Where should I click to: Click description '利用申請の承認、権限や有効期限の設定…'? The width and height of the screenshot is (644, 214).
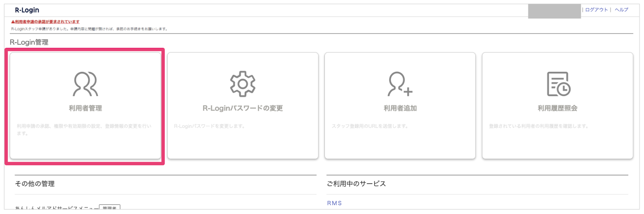pyautogui.click(x=84, y=130)
